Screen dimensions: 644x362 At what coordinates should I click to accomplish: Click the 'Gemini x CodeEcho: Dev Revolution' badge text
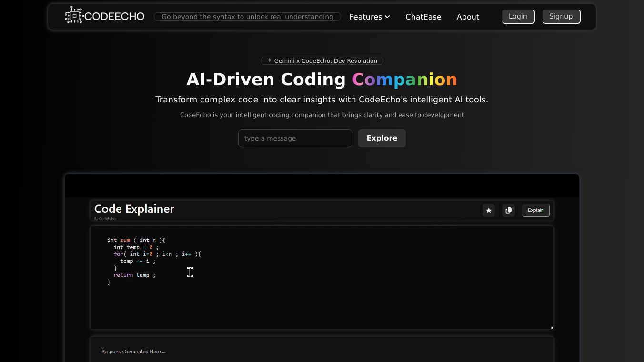[325, 61]
